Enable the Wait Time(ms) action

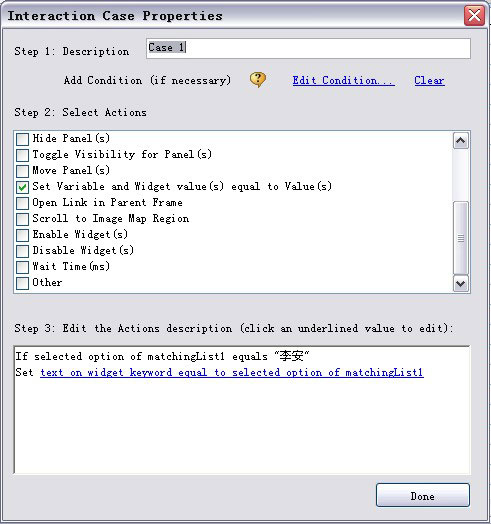[x=22, y=267]
